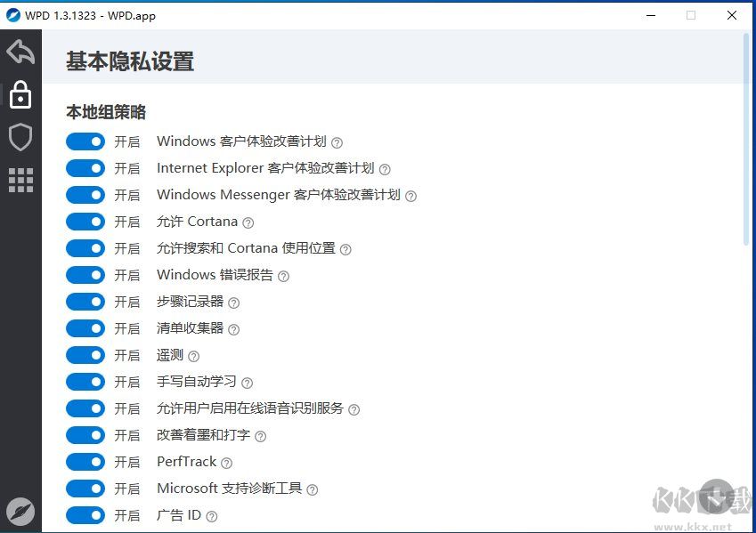The image size is (756, 533).
Task: Switch off 手写自动学习 toggle
Action: pyautogui.click(x=85, y=382)
